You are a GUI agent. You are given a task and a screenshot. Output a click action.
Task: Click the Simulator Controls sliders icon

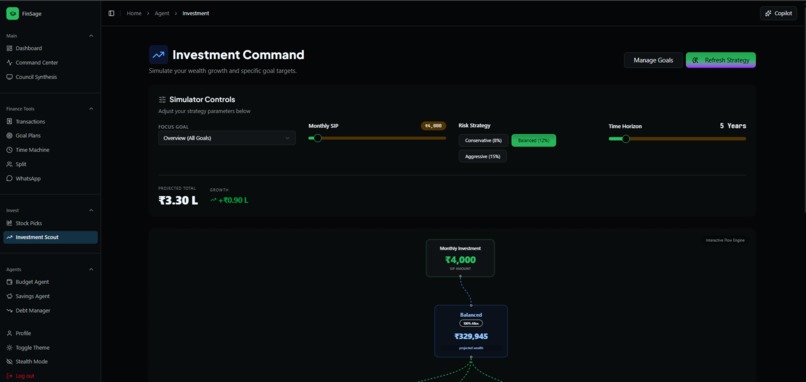point(162,100)
